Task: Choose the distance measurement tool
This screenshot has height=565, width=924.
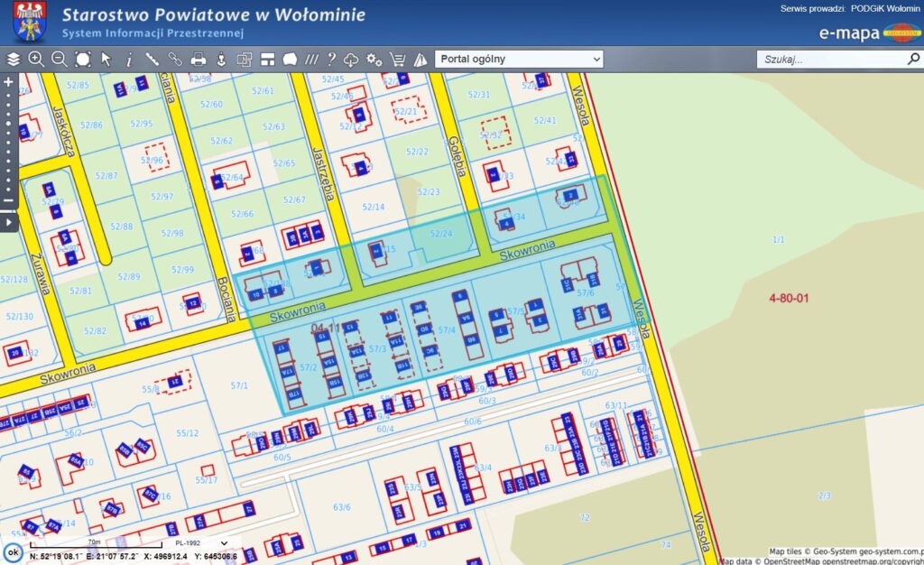Action: 152,60
